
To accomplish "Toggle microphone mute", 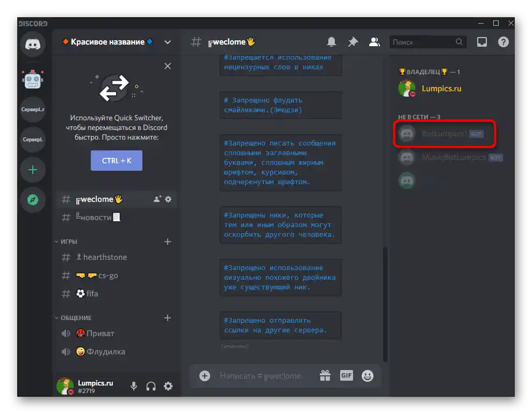I will [134, 386].
